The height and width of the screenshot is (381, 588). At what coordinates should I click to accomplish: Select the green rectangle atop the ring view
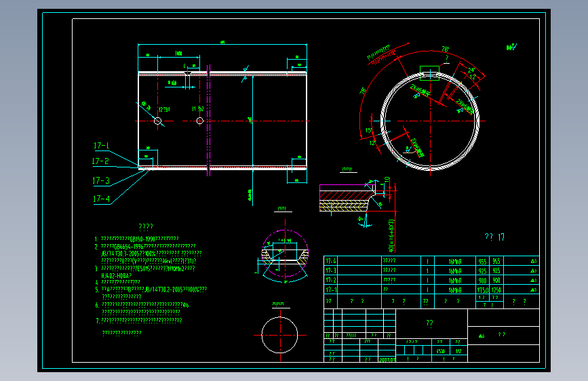click(429, 73)
